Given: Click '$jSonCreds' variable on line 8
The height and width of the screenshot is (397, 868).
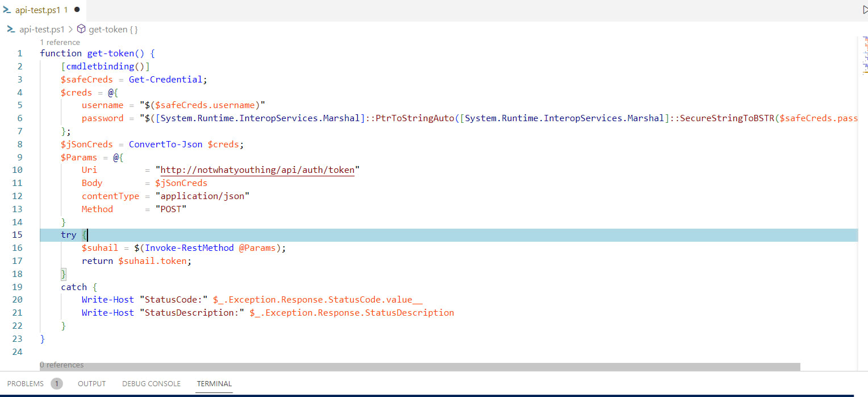Looking at the screenshot, I should pyautogui.click(x=87, y=144).
